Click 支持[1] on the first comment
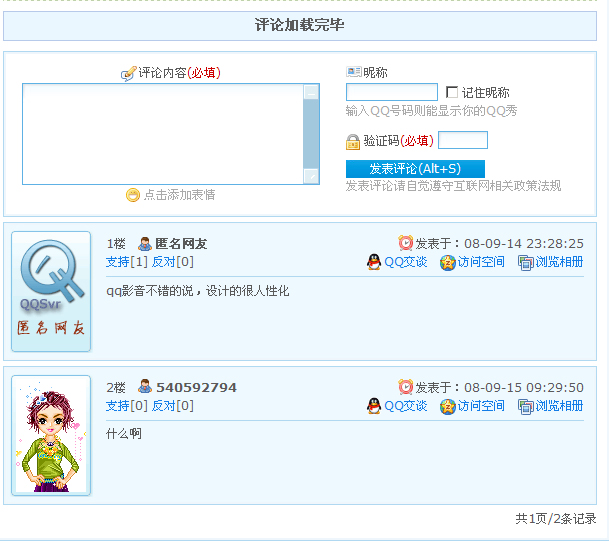Image resolution: width=609 pixels, height=551 pixels. click(x=127, y=262)
